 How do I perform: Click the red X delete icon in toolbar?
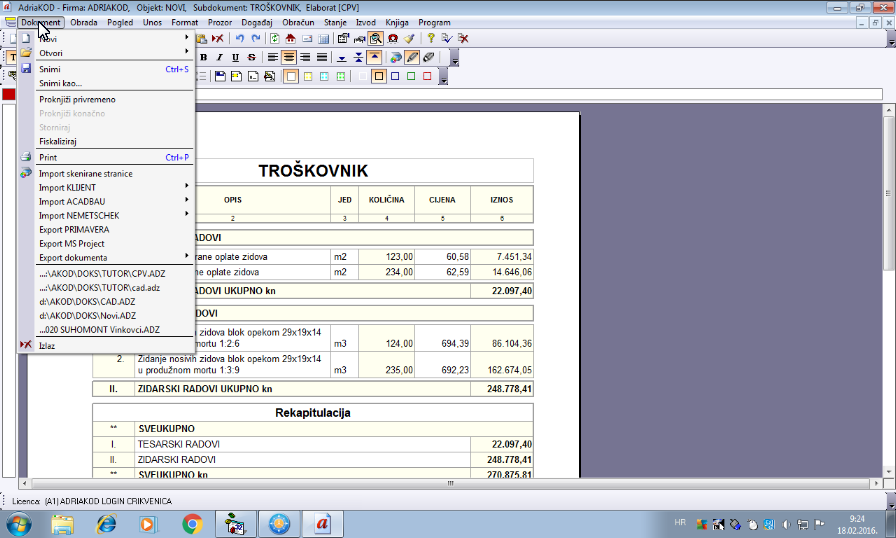[218, 38]
